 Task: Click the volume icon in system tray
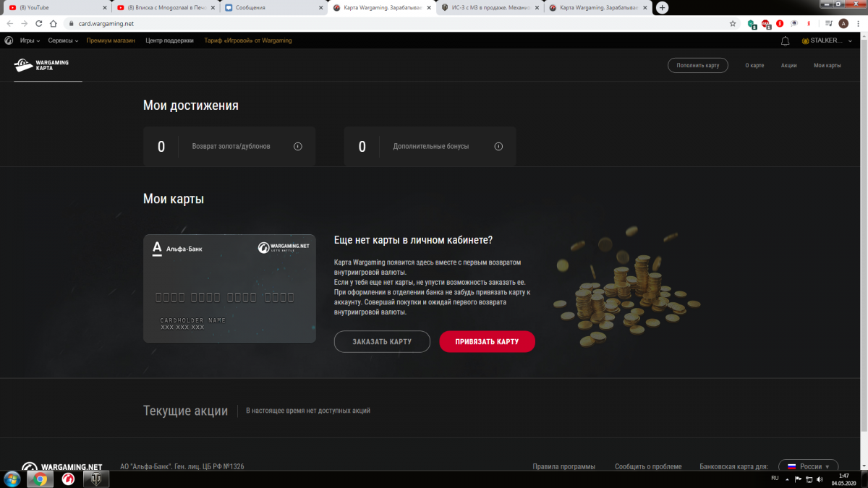818,479
